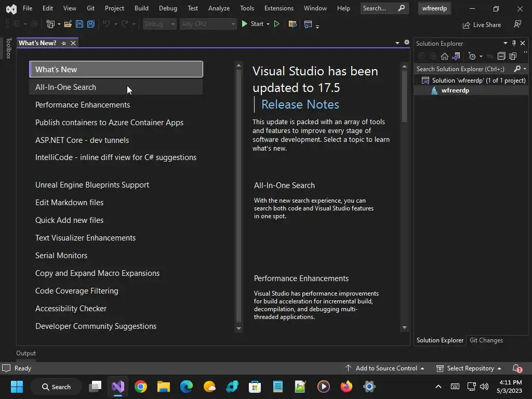Click Pending Changes Filter clock icon

472,56
